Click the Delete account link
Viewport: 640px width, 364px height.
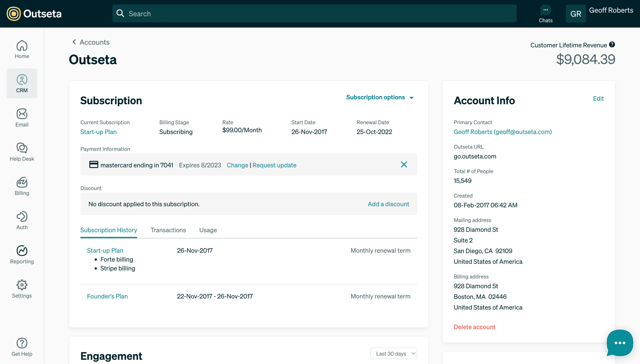[x=474, y=327]
